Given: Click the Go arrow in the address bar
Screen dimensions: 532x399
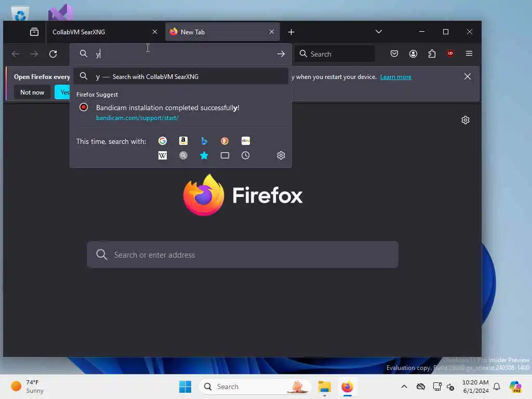Looking at the screenshot, I should (x=281, y=54).
